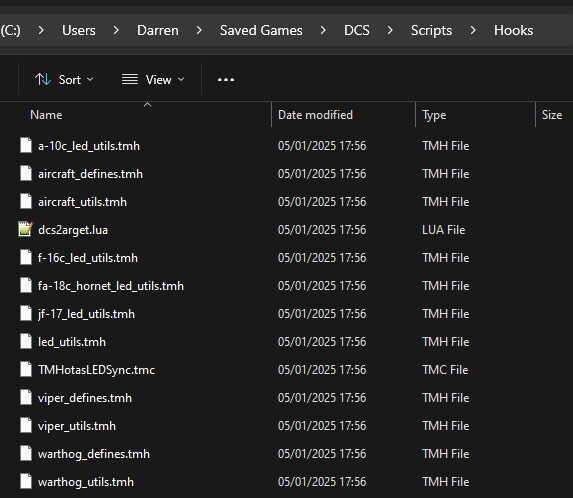Open the three-dot See more menu
Viewport: 573px width, 498px height.
click(x=226, y=80)
